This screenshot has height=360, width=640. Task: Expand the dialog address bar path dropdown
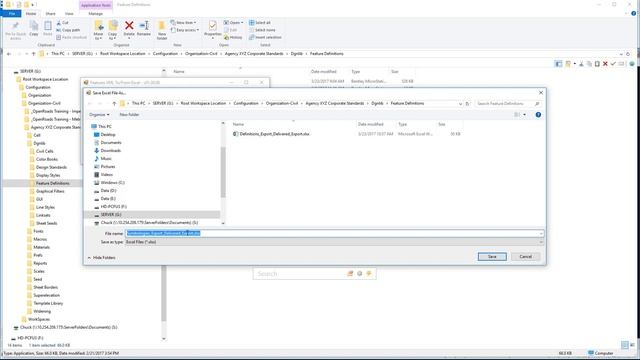tap(460, 104)
